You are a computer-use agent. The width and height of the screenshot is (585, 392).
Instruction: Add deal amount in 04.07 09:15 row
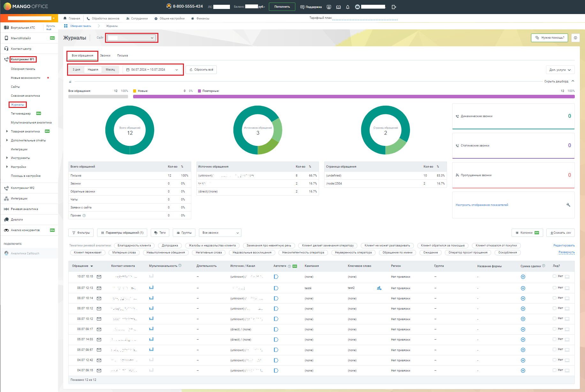coord(523,371)
